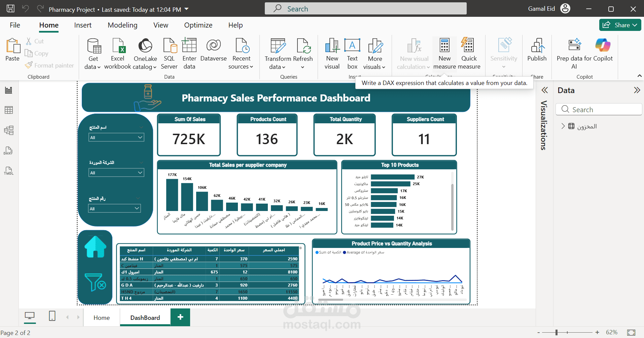Insert a Text box

click(x=352, y=54)
